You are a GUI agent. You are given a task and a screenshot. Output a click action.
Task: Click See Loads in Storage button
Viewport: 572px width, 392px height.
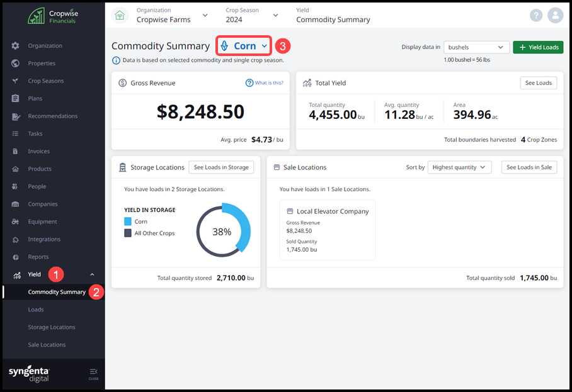(221, 167)
